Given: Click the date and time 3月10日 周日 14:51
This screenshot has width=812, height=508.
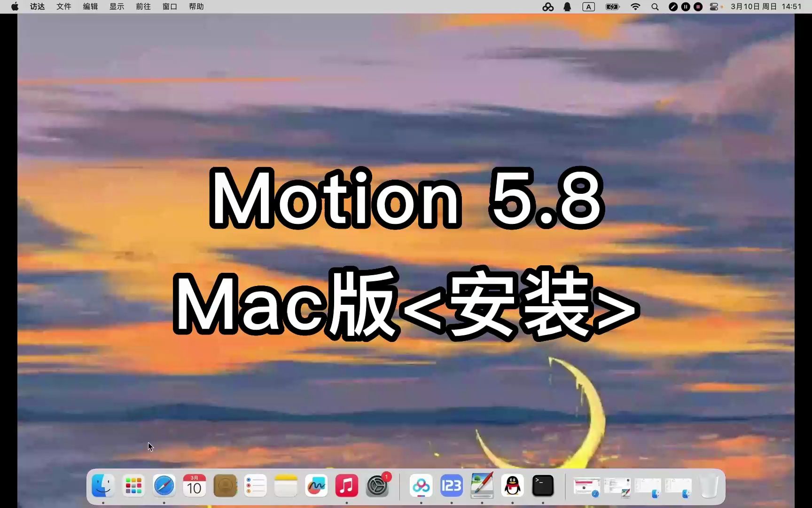Looking at the screenshot, I should [766, 7].
